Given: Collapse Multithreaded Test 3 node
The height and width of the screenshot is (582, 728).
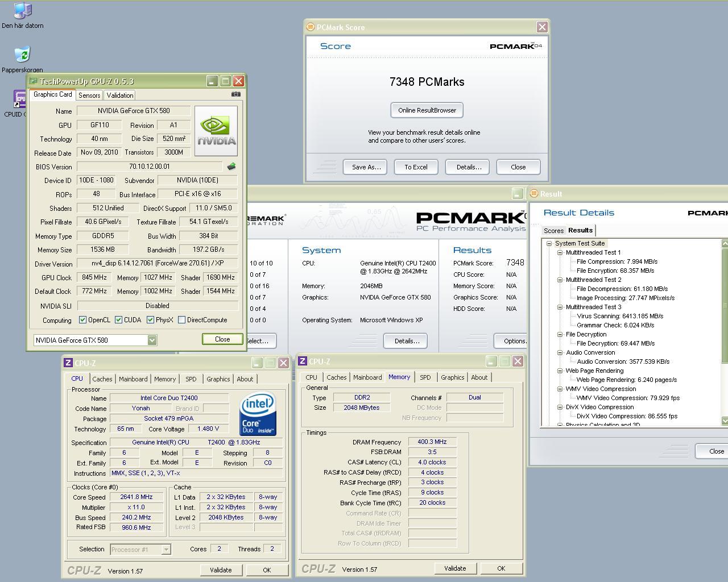Looking at the screenshot, I should click(560, 307).
